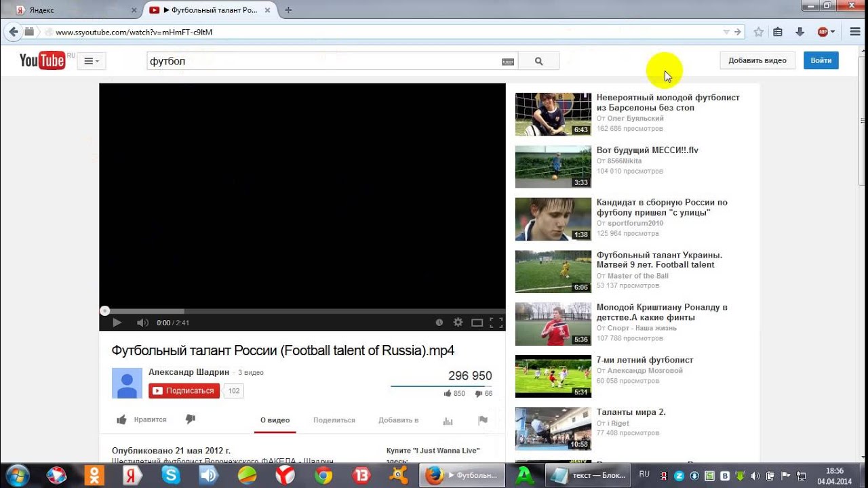Open the video settings gear
Screen dimensions: 868x488
[x=458, y=323]
